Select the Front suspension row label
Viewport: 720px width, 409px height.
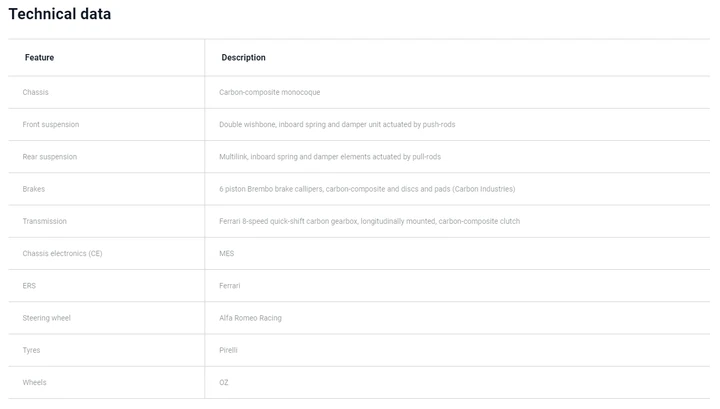point(51,124)
